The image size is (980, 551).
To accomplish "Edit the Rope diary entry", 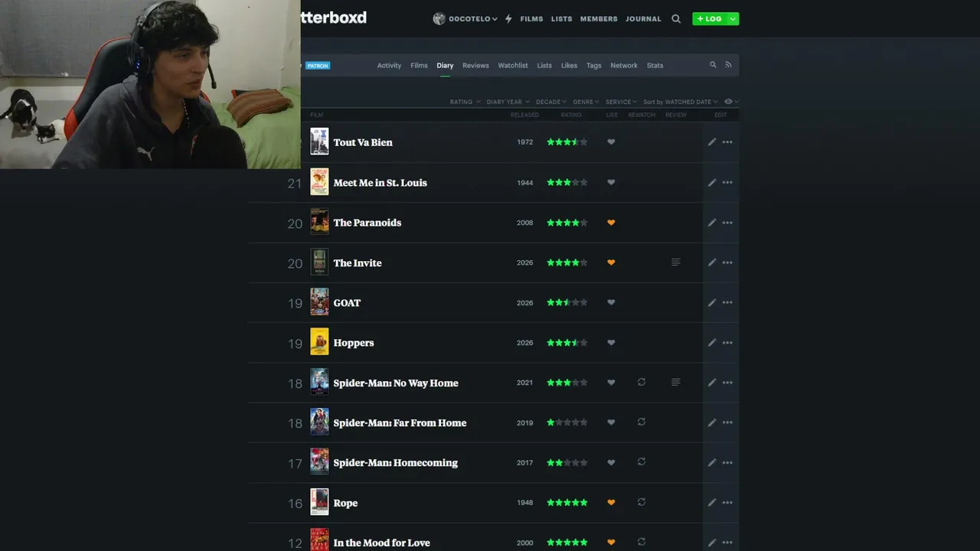I will click(x=712, y=503).
